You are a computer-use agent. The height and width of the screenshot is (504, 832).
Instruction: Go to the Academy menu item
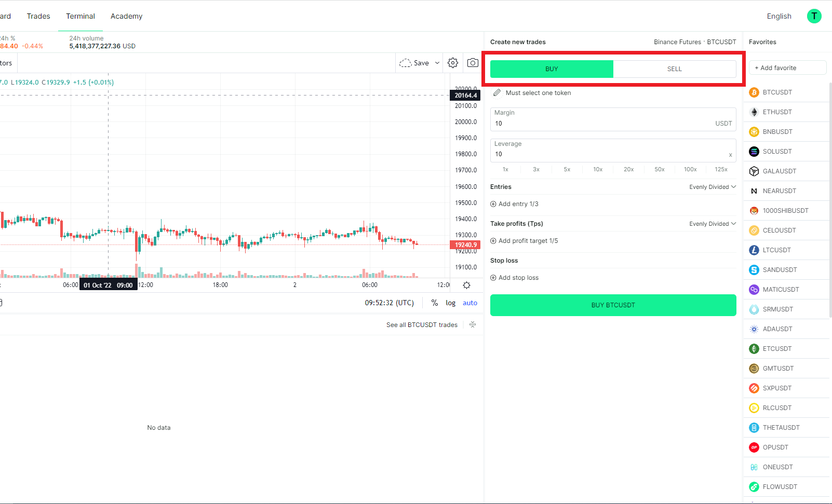pos(126,16)
